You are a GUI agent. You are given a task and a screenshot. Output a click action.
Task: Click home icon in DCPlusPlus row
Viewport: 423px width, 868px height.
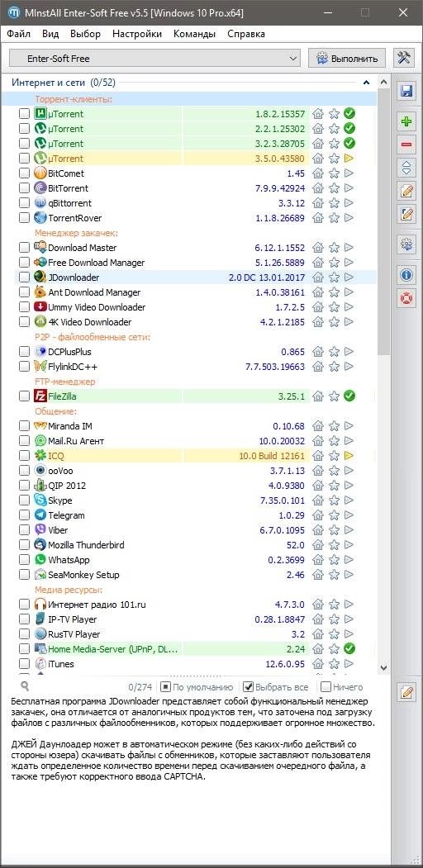click(x=318, y=352)
